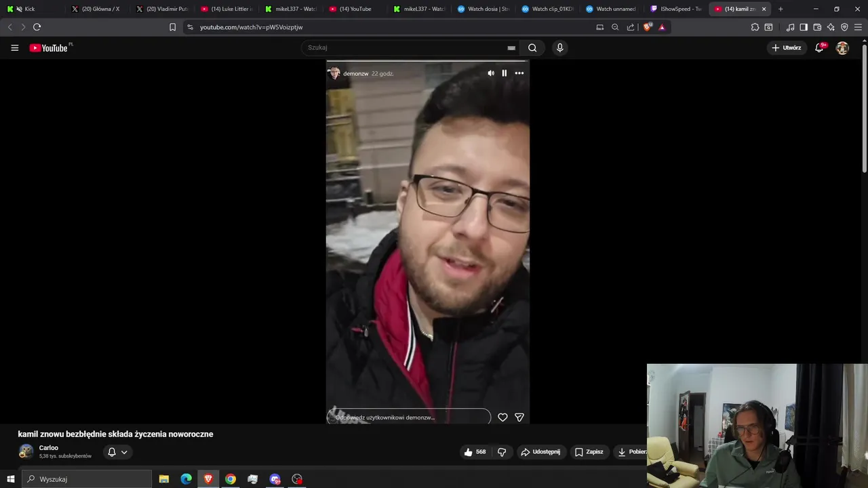Click the install app icon in the address bar

599,27
